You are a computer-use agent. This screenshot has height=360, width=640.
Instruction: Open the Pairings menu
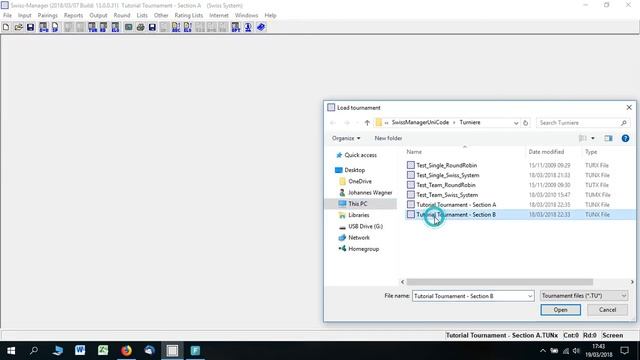click(47, 16)
